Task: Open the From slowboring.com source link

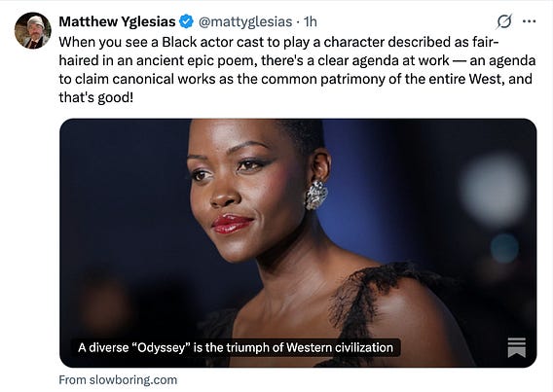Action: [118, 380]
